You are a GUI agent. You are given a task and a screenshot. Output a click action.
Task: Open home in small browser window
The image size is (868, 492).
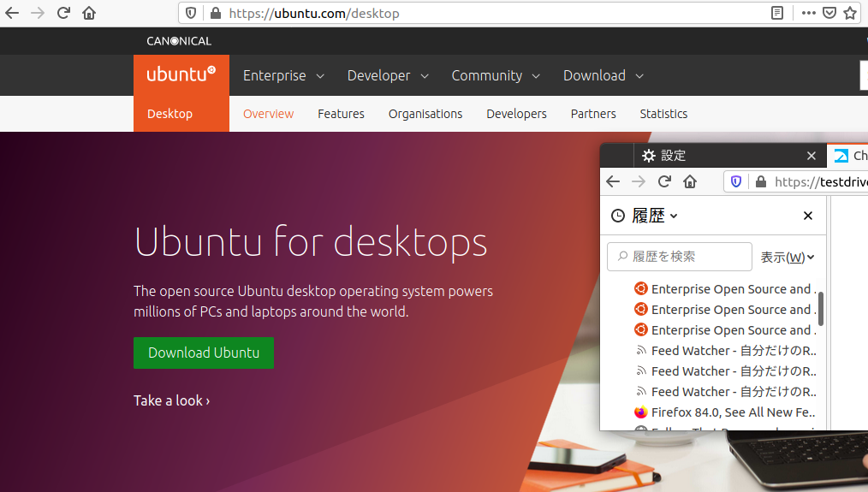pos(690,181)
